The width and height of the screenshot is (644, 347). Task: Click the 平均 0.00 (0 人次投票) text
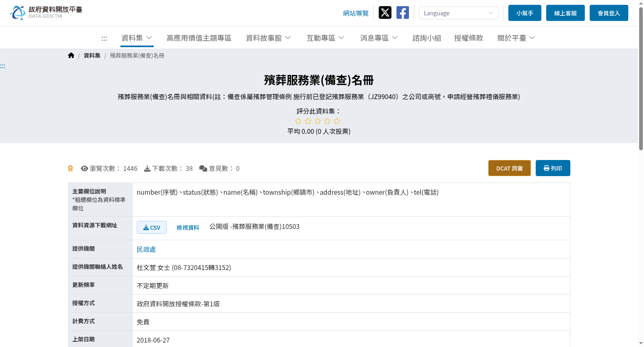tap(319, 131)
